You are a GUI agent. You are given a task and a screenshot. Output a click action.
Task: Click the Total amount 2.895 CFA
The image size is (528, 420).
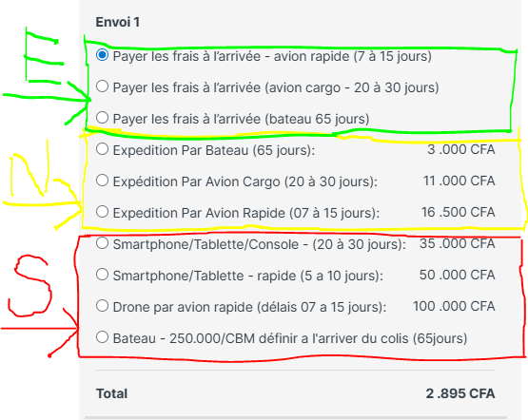point(460,393)
